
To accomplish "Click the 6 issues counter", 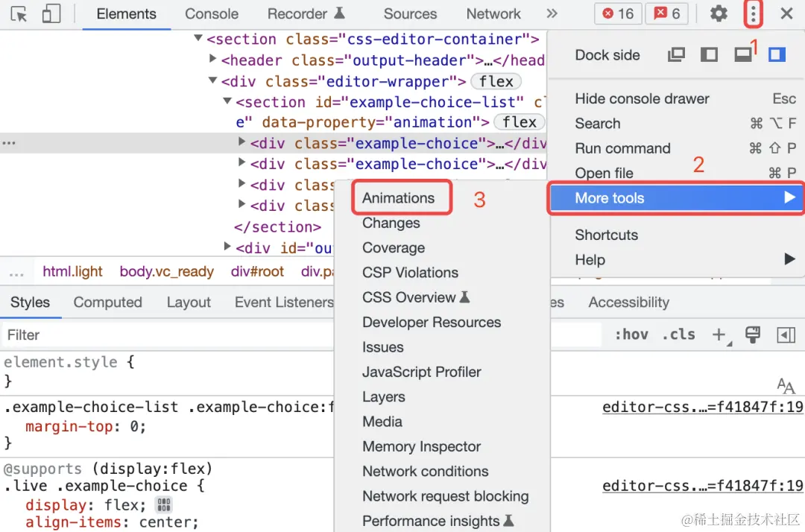I will click(666, 14).
